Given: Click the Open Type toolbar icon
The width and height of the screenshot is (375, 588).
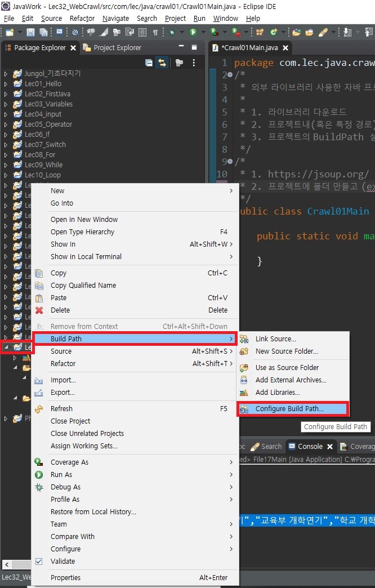Looking at the screenshot, I should coord(296,32).
